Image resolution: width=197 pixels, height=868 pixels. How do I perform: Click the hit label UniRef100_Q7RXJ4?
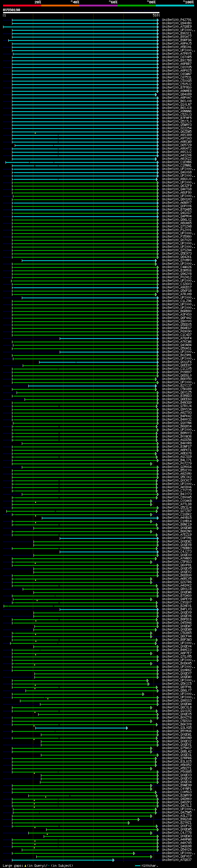click(x=177, y=406)
